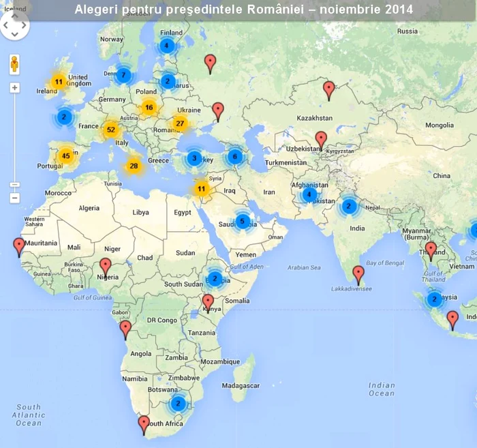This screenshot has width=477, height=448.
Task: Open the cluster of 2 over Malaysia
Action: (x=435, y=299)
